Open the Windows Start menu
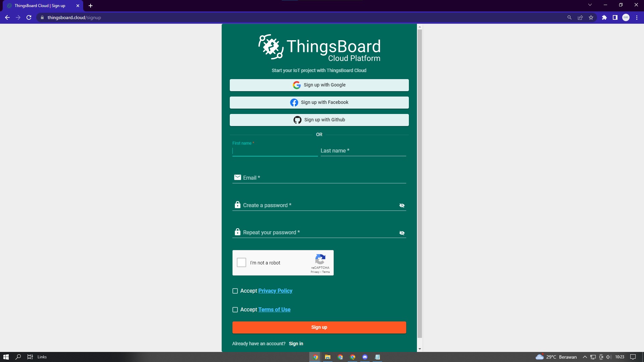 [x=6, y=357]
